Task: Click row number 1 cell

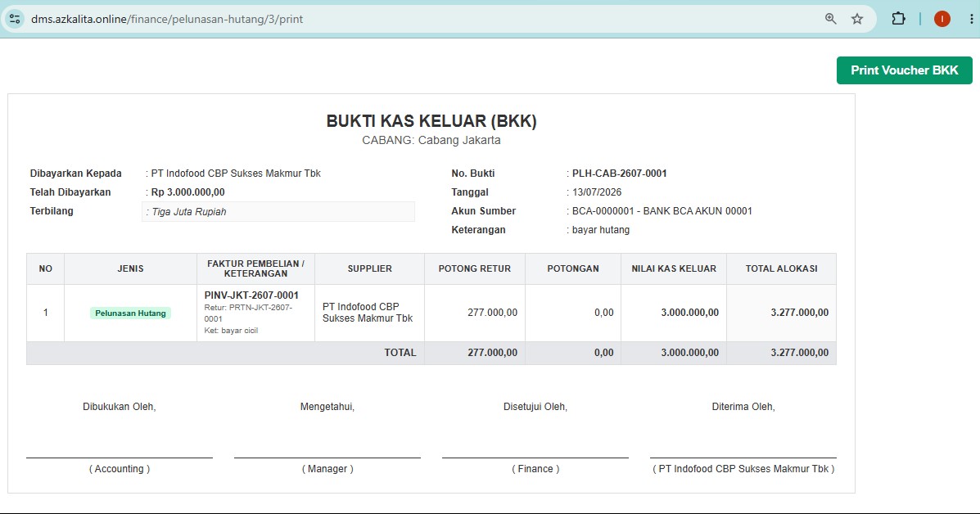Action: coord(46,313)
